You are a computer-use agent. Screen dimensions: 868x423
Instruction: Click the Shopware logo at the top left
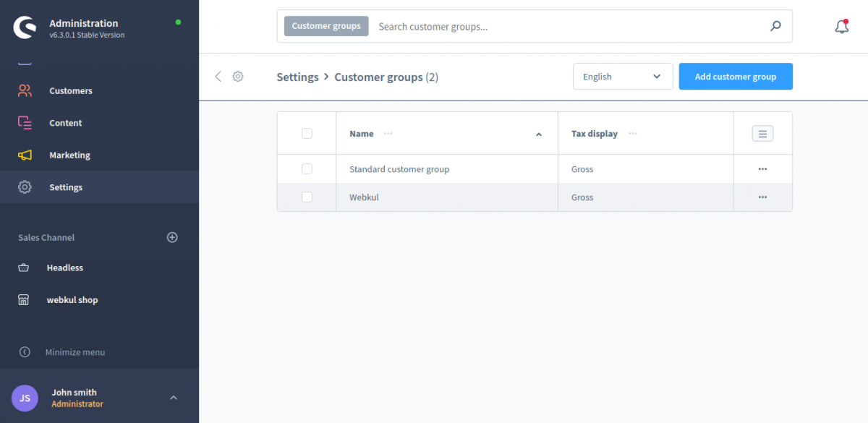click(x=24, y=27)
